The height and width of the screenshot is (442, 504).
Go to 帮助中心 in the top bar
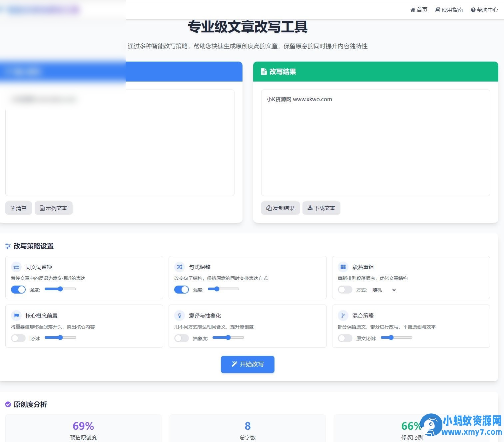point(485,10)
